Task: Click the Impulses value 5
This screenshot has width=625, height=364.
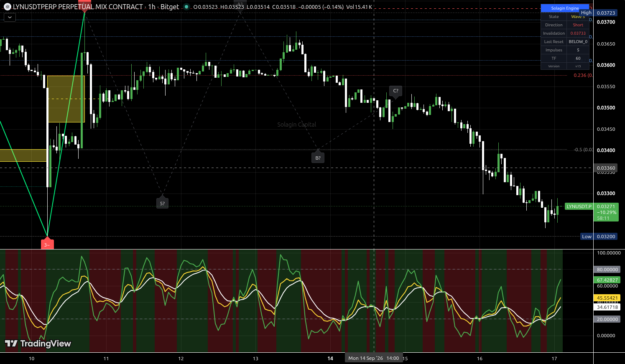Action: tap(578, 50)
